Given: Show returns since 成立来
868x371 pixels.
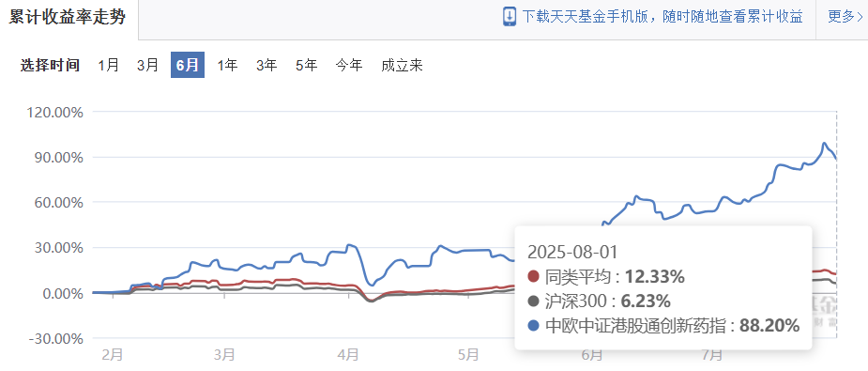Looking at the screenshot, I should [402, 66].
